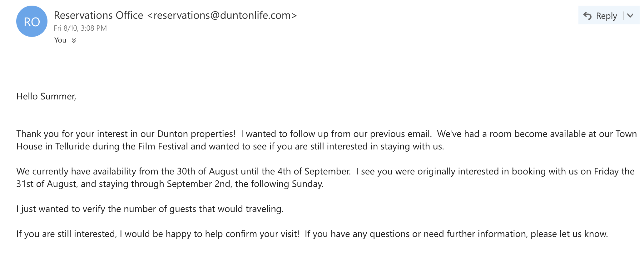Click the Reservations Office sender name
The width and height of the screenshot is (644, 257).
tap(98, 15)
